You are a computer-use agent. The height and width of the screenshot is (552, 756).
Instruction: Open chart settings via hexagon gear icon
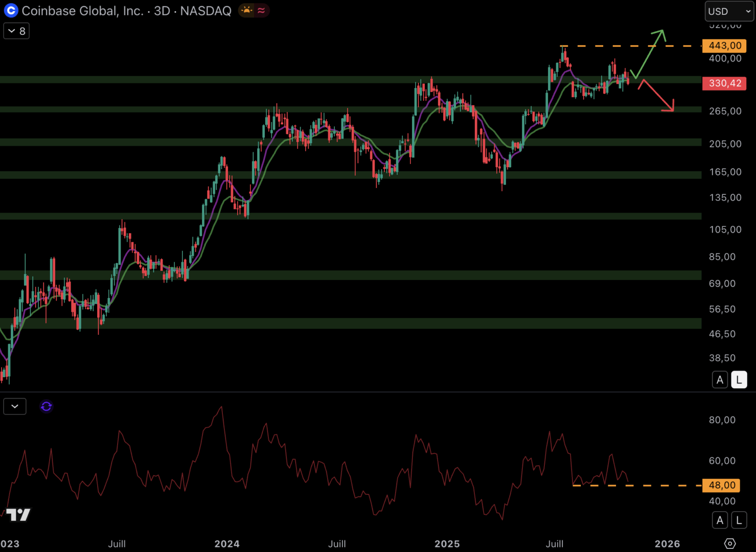(x=730, y=543)
